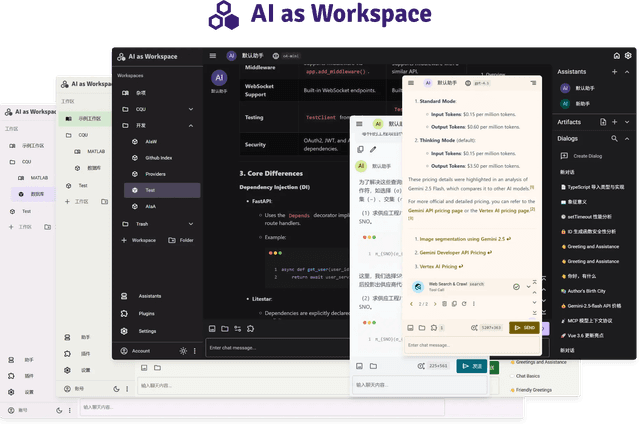Click the copy icon in the white chat window

click(x=360, y=150)
